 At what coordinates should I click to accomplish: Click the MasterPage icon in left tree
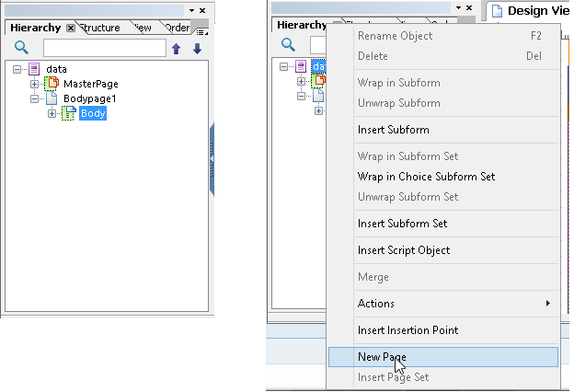[52, 84]
